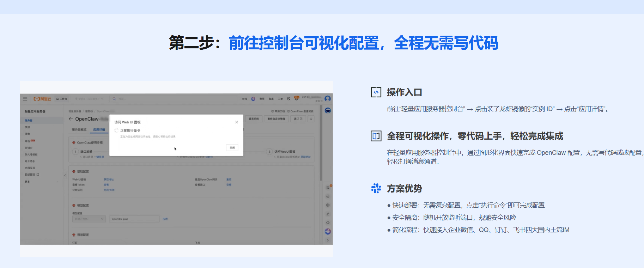644x268 pixels.
Task: Click the purple AI assistant icon in top bar
Action: (253, 99)
